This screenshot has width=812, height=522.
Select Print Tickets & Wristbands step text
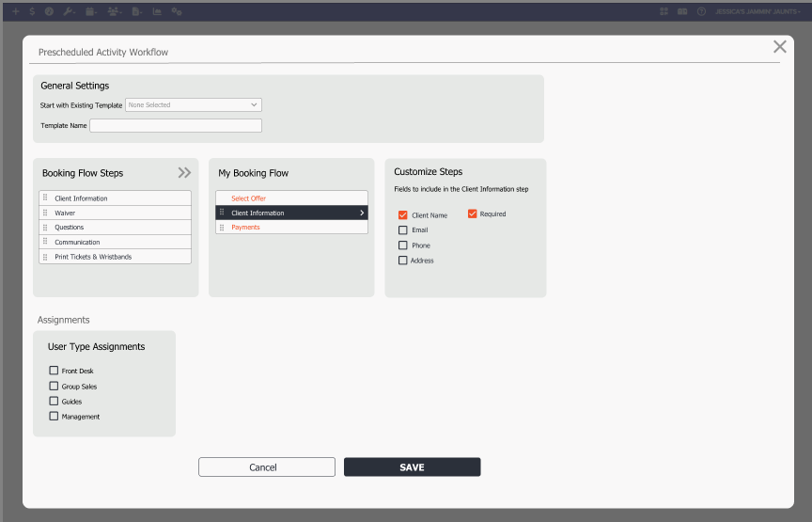[93, 257]
